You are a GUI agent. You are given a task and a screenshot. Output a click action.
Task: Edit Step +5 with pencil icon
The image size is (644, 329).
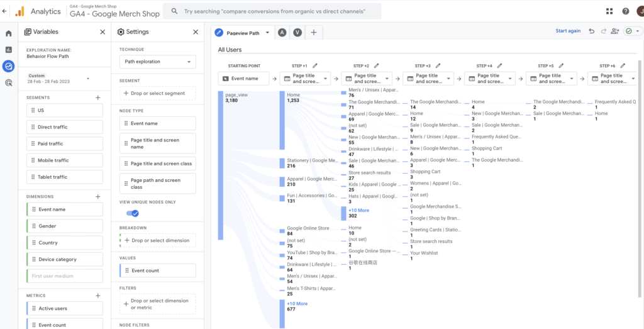(x=561, y=65)
